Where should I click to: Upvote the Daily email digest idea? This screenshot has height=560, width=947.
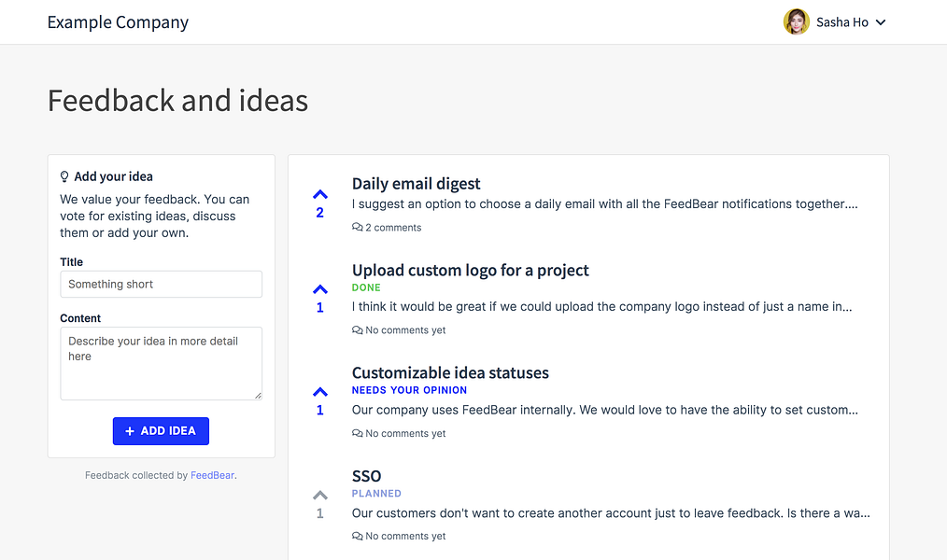click(320, 194)
